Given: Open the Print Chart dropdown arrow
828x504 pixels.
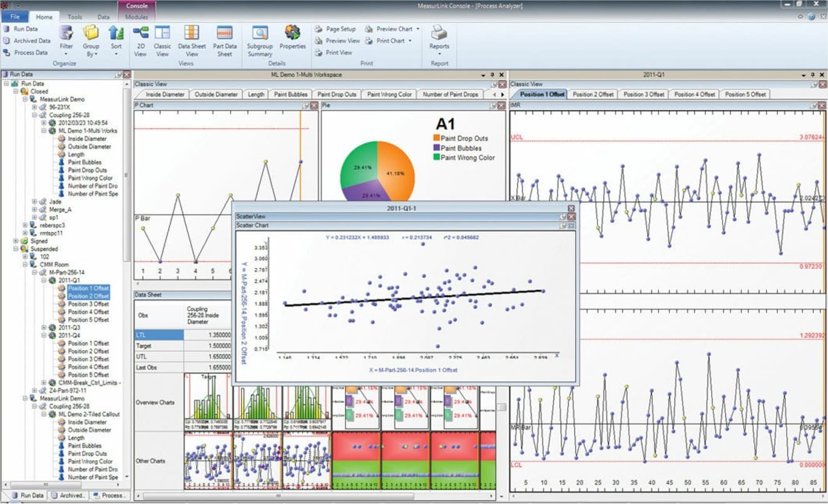Looking at the screenshot, I should 410,41.
